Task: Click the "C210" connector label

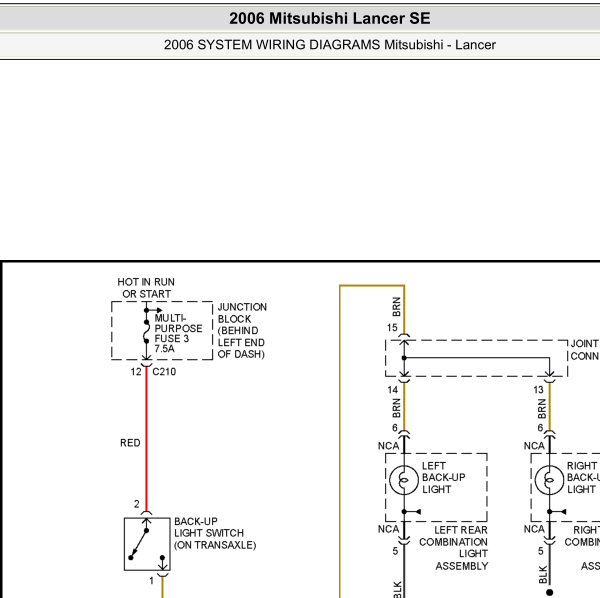Action: (164, 372)
